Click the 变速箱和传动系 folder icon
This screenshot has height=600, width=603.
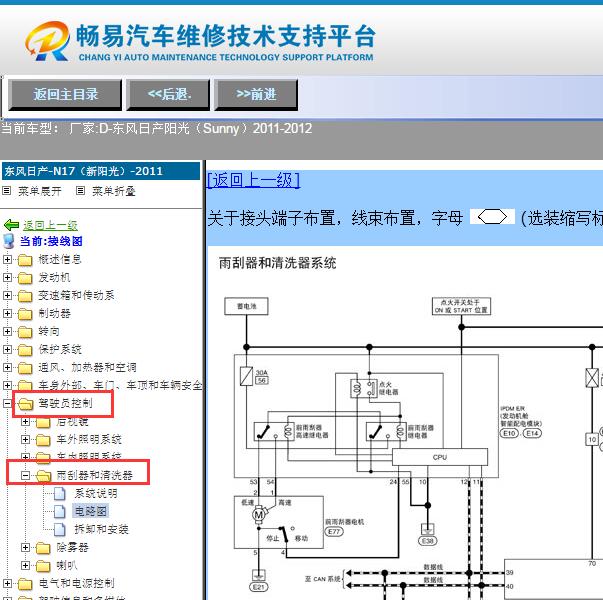25,296
